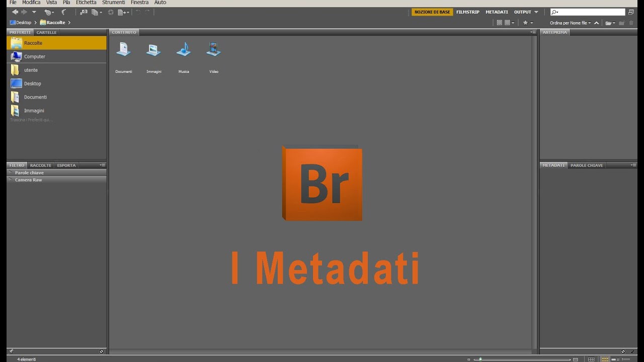Rotate 90 degrees counterclockwise
Viewport: 644px width, 362px height.
coord(138,12)
